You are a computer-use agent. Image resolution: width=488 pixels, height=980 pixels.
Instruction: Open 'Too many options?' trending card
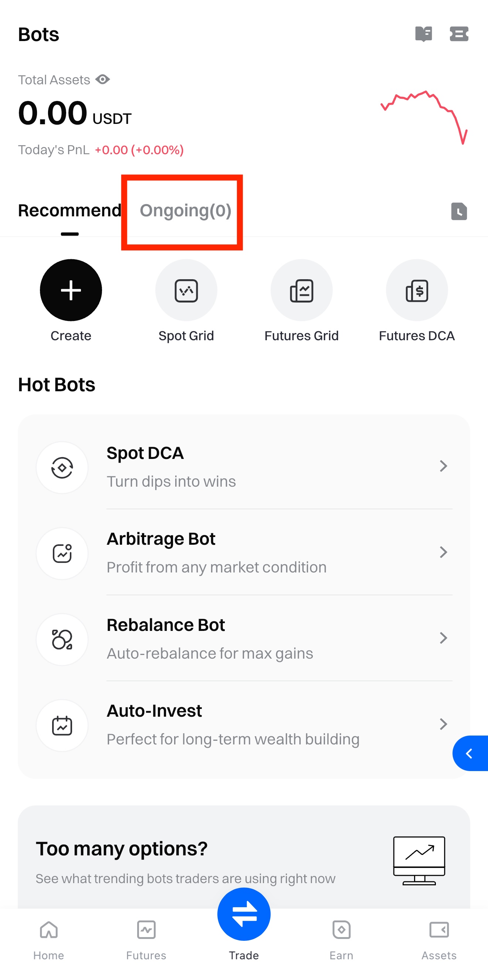pyautogui.click(x=243, y=860)
